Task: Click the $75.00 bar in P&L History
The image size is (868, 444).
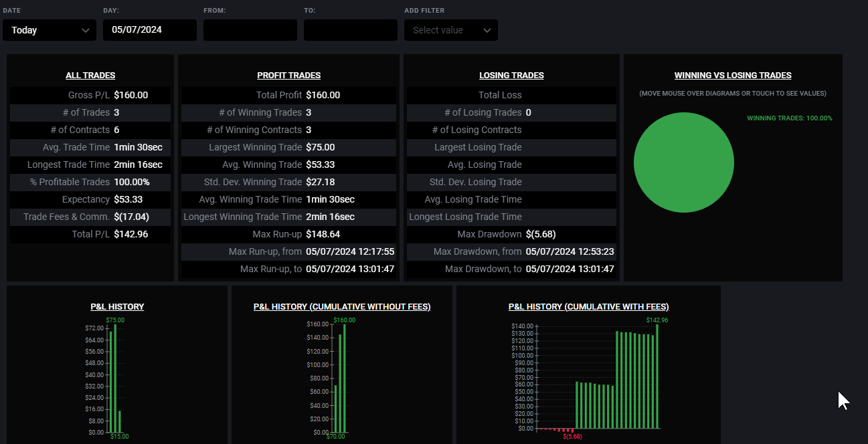Action: 115,378
